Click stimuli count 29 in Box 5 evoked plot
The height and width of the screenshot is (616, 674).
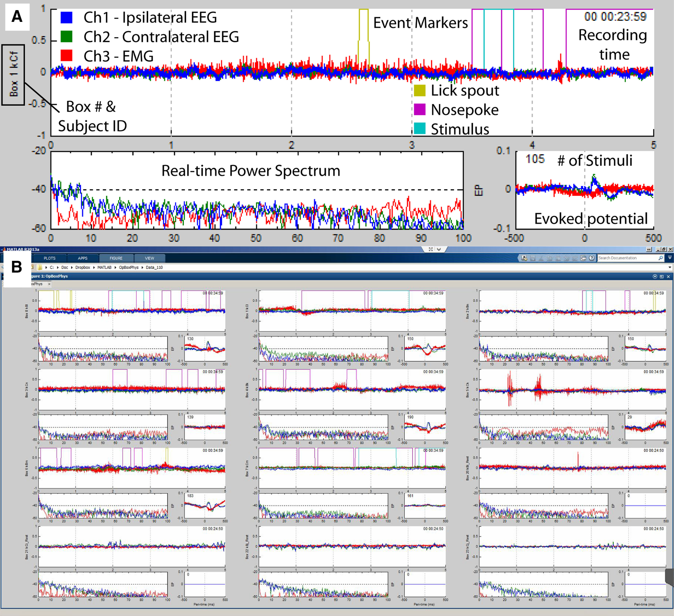[630, 417]
